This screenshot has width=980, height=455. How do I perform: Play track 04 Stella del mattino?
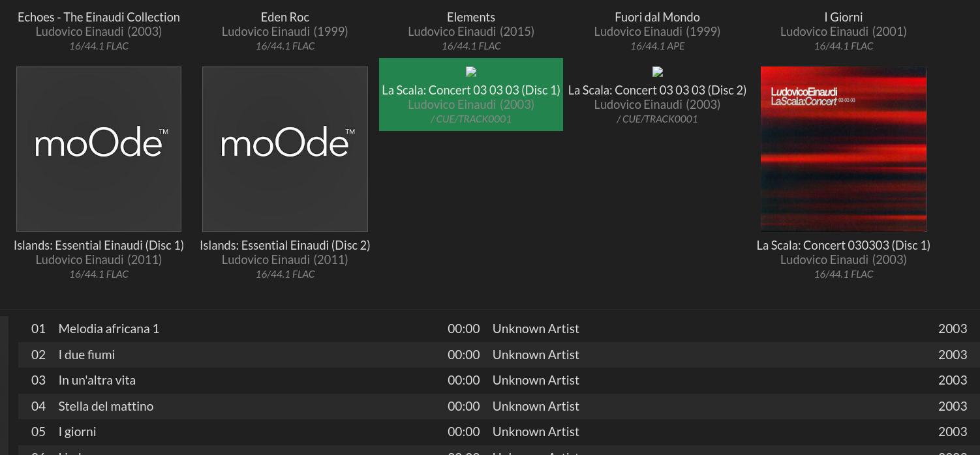click(x=499, y=406)
